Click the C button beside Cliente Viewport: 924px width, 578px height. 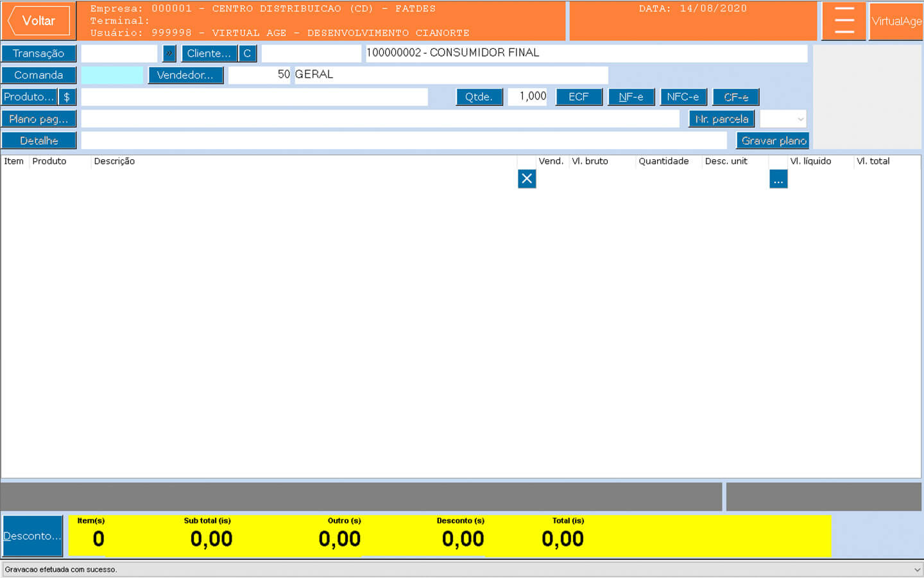pyautogui.click(x=247, y=53)
